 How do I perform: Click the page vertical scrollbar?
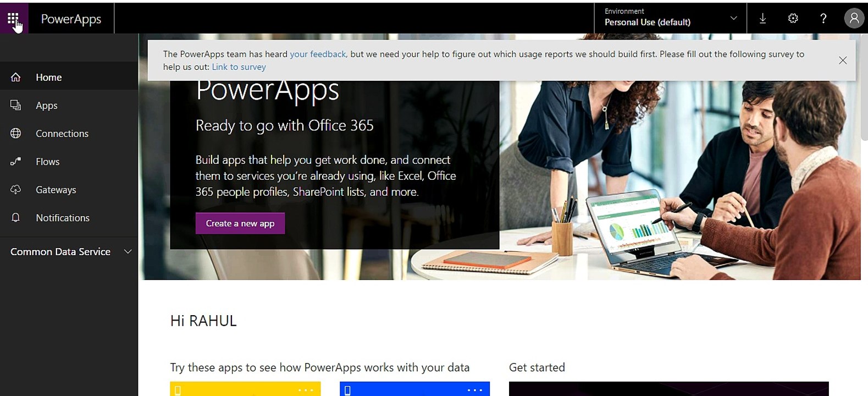point(864,88)
